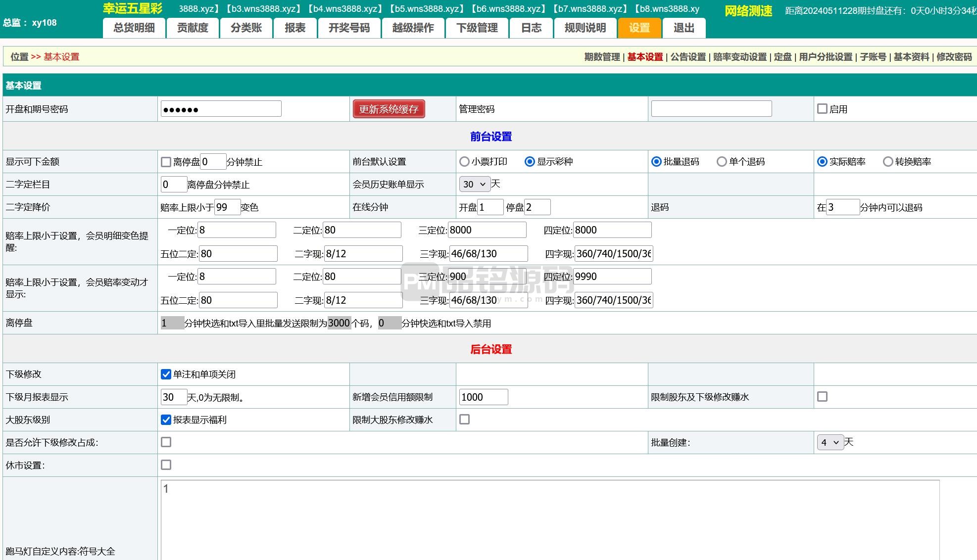Toggle 报表显示福利 checkbox
The image size is (977, 560).
coord(166,420)
